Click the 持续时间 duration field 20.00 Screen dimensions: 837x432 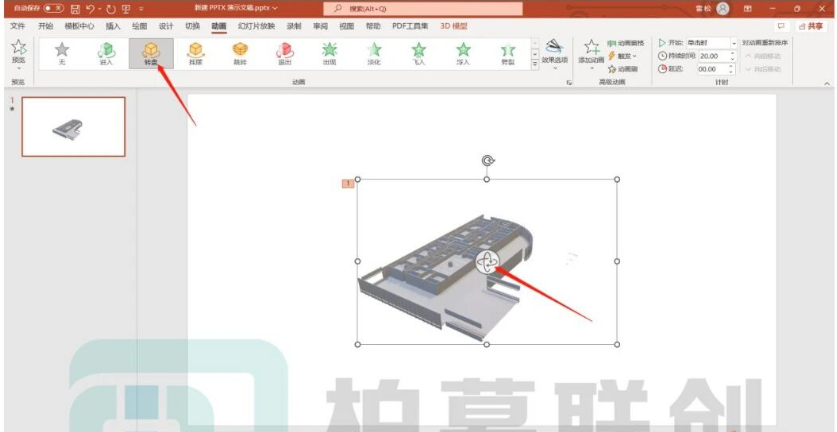(x=713, y=56)
